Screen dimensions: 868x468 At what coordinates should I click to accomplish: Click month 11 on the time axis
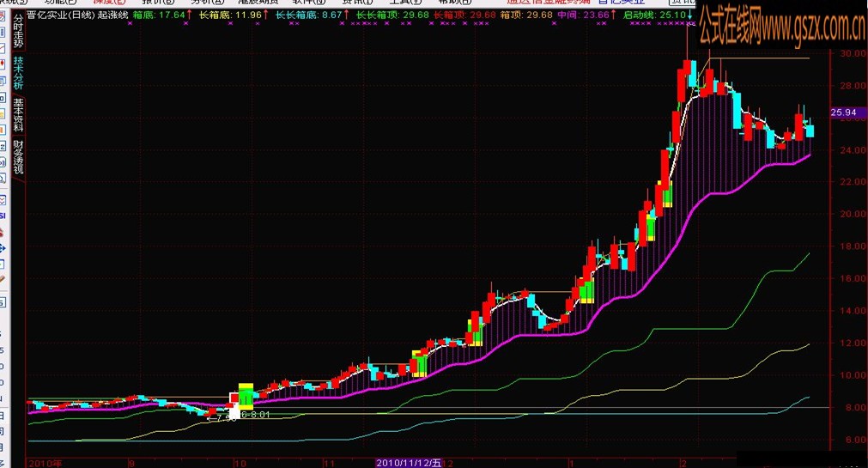(x=329, y=463)
